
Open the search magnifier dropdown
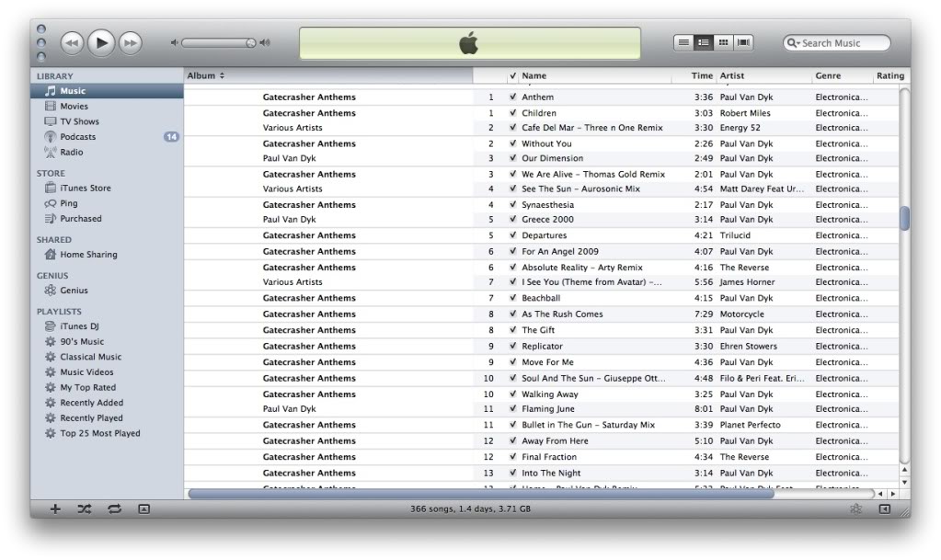click(x=793, y=43)
